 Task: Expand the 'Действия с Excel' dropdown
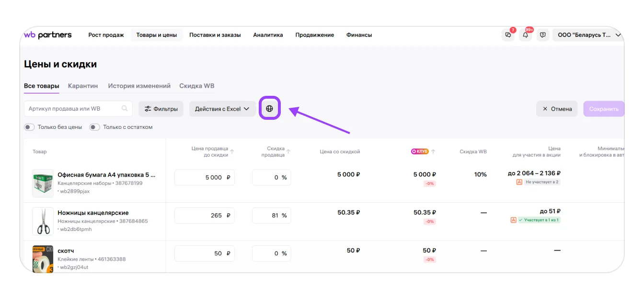pyautogui.click(x=222, y=109)
